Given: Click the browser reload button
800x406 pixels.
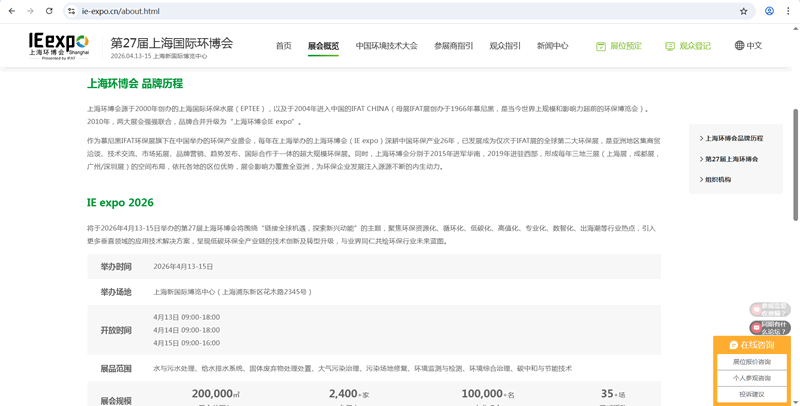Looking at the screenshot, I should 49,11.
